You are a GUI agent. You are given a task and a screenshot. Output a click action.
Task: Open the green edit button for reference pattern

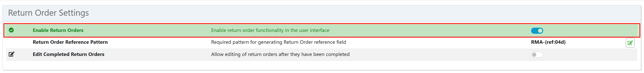(x=630, y=43)
